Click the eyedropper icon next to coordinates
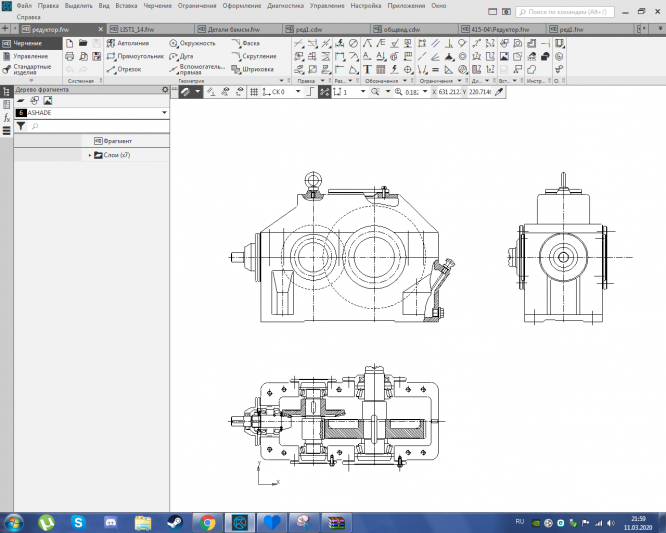The image size is (666, 533). pos(499,91)
